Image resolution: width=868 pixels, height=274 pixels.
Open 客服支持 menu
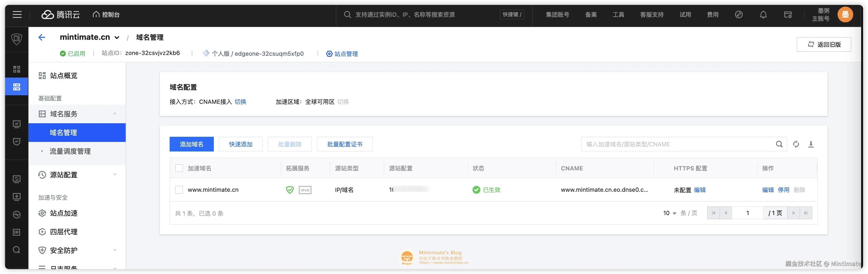coord(652,14)
